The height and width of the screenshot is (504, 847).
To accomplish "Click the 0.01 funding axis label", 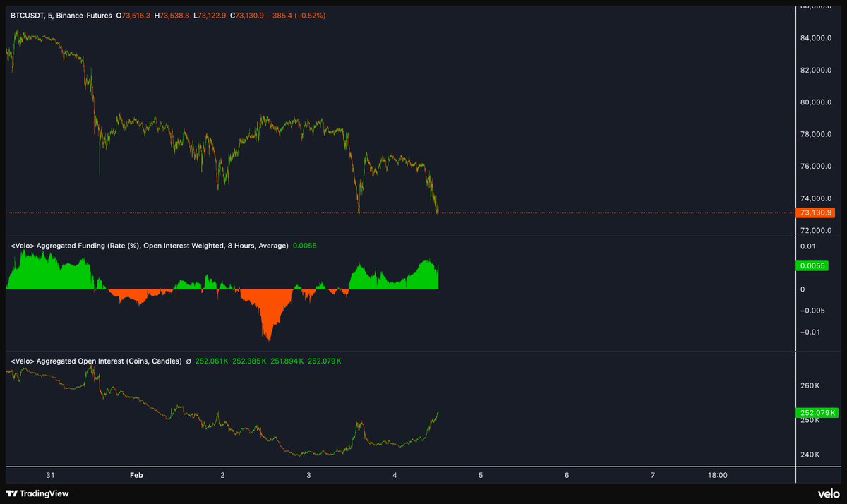I will click(809, 246).
